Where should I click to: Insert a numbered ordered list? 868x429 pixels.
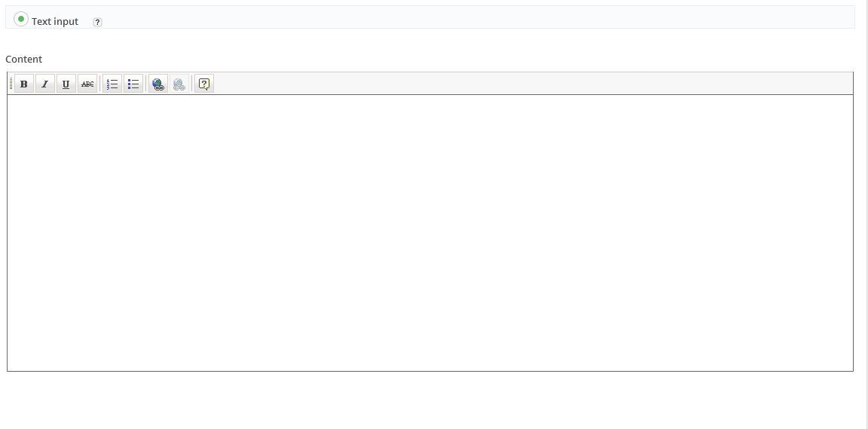112,84
